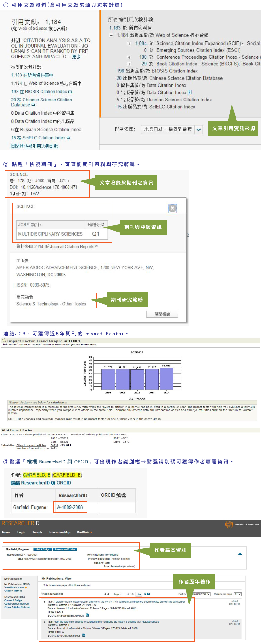Click the ISSN 0036-8075 text
The height and width of the screenshot is (644, 261).
(x=33, y=285)
